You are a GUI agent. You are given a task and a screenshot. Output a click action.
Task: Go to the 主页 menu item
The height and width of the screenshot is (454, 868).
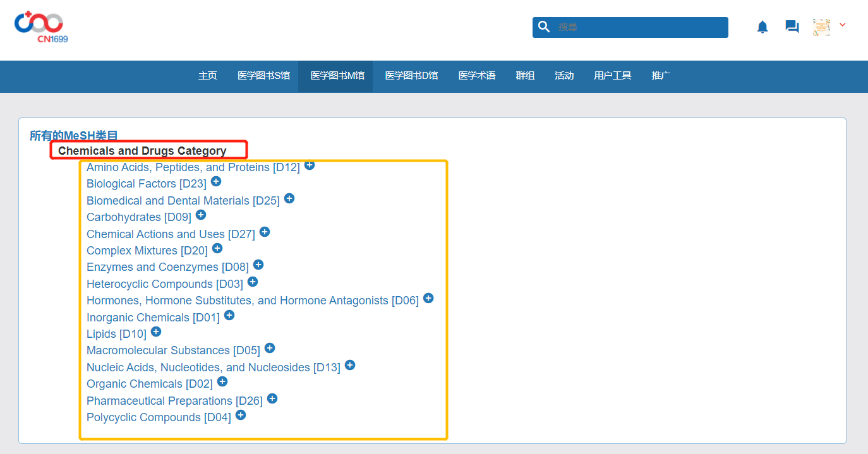207,76
